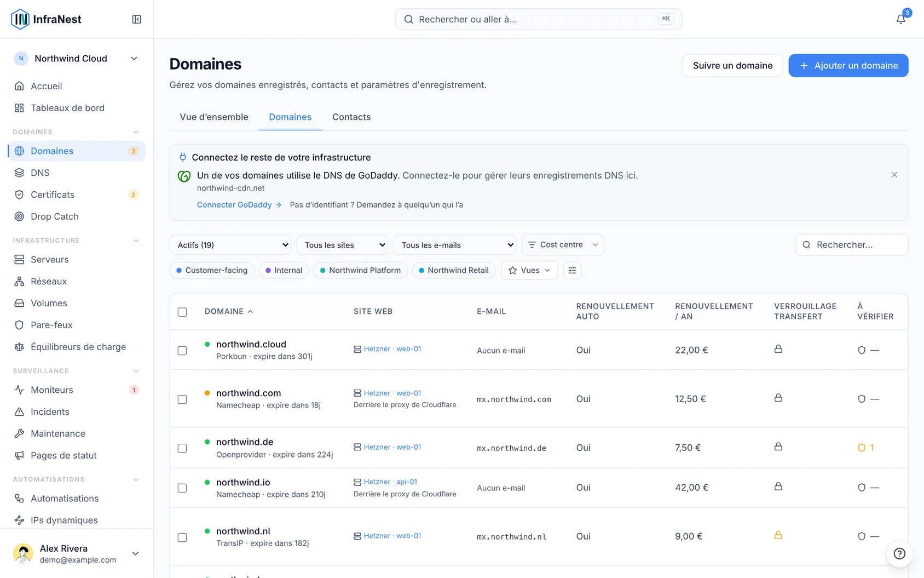Select the northwind.de row checkbox
This screenshot has width=924, height=578.
[182, 448]
